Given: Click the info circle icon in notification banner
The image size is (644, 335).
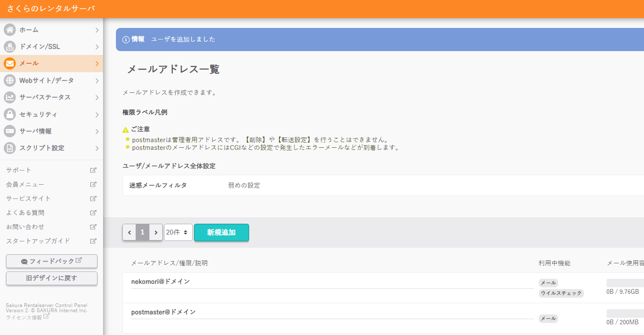Looking at the screenshot, I should pos(126,40).
